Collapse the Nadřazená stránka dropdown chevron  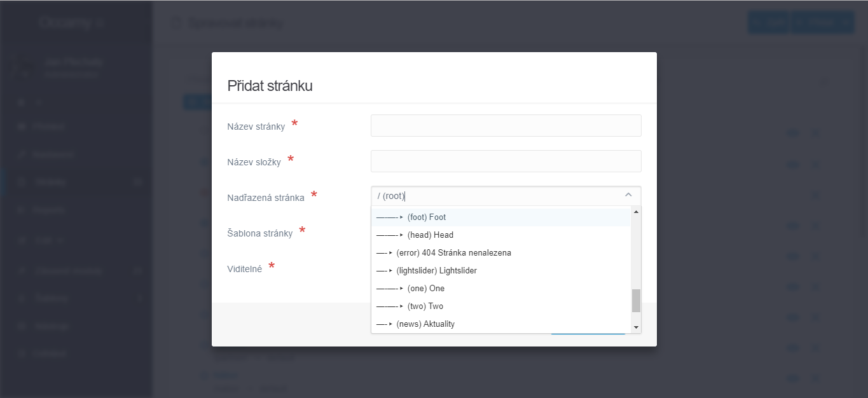pos(628,195)
